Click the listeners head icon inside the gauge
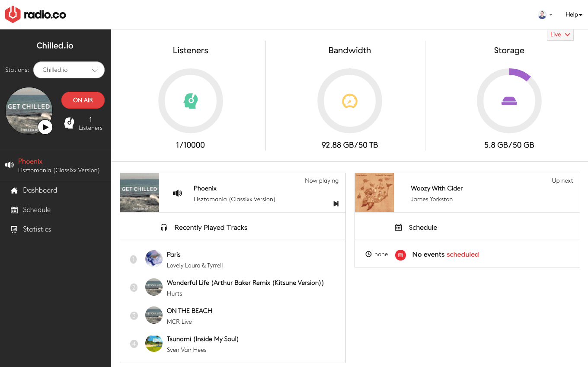Viewport: 588px width, 367px height. 190,100
